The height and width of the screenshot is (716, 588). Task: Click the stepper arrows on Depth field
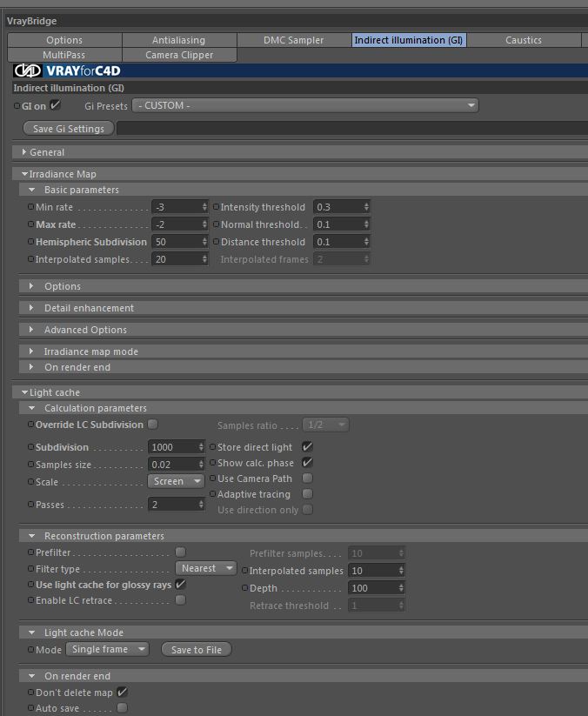click(401, 588)
